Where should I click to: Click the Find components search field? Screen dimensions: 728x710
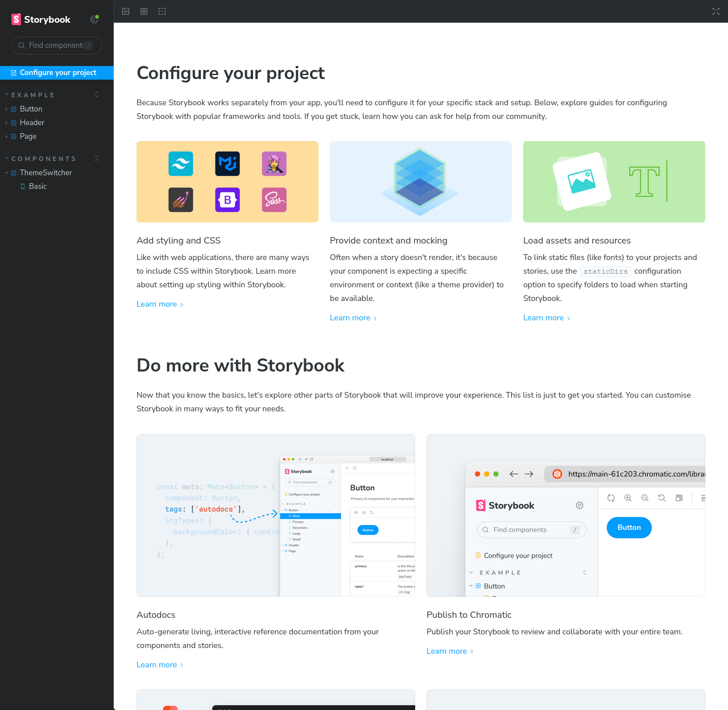pos(57,46)
